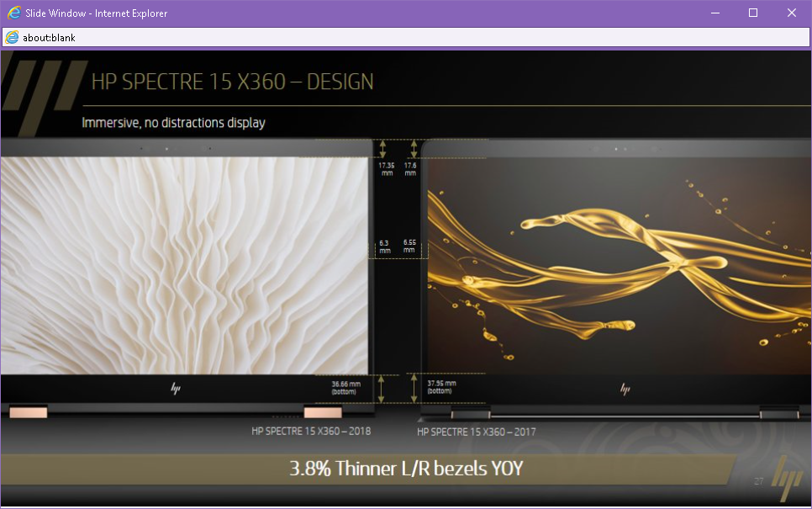Click the 6.55 mm side bezel label

pos(409,247)
